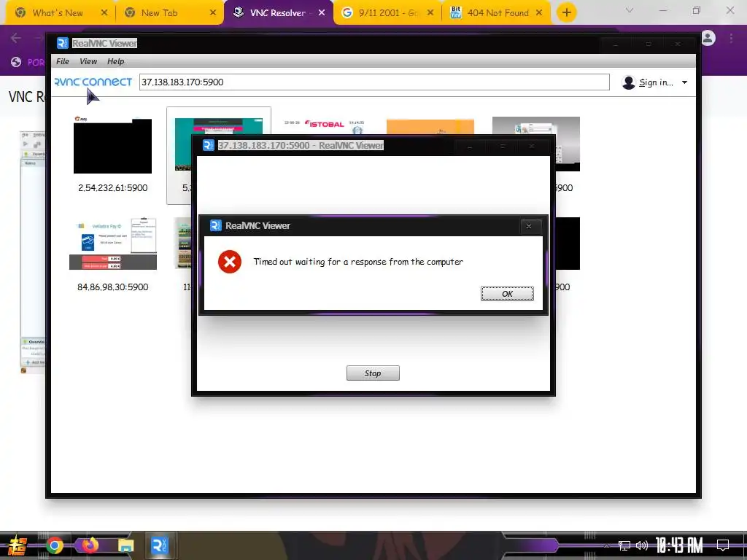Click the RVNC Connect logo
747x560 pixels.
coord(93,82)
